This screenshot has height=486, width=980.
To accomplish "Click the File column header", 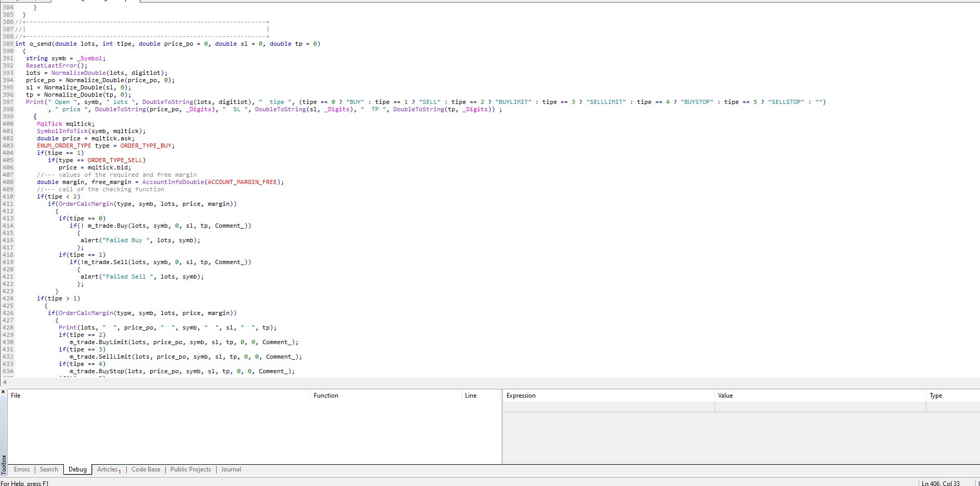I will pos(159,396).
